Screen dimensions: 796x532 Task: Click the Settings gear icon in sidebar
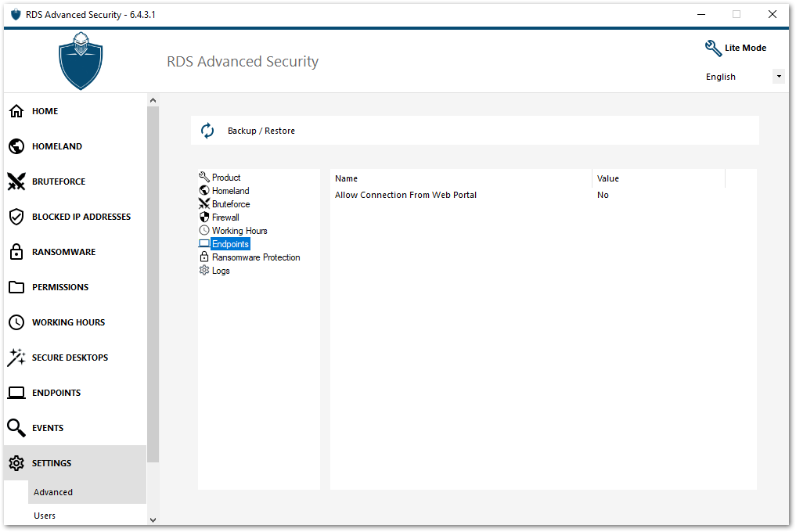click(16, 463)
